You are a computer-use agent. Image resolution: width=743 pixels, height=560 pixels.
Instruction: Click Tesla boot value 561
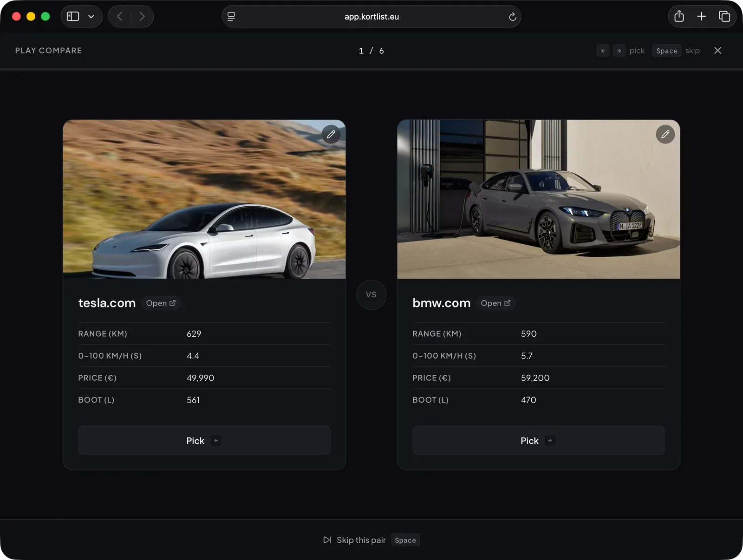click(193, 400)
